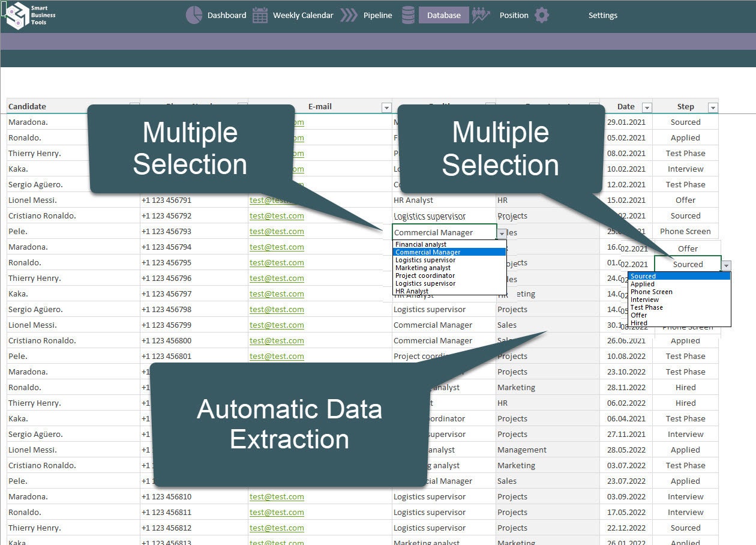Viewport: 756px width, 545px height.
Task: Select Marketing department in the 28.11.2022 row
Action: 548,388
